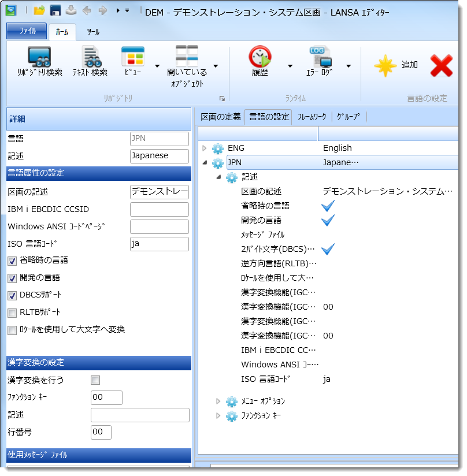Toggle the 省略時の言語 checkbox

[x=12, y=261]
